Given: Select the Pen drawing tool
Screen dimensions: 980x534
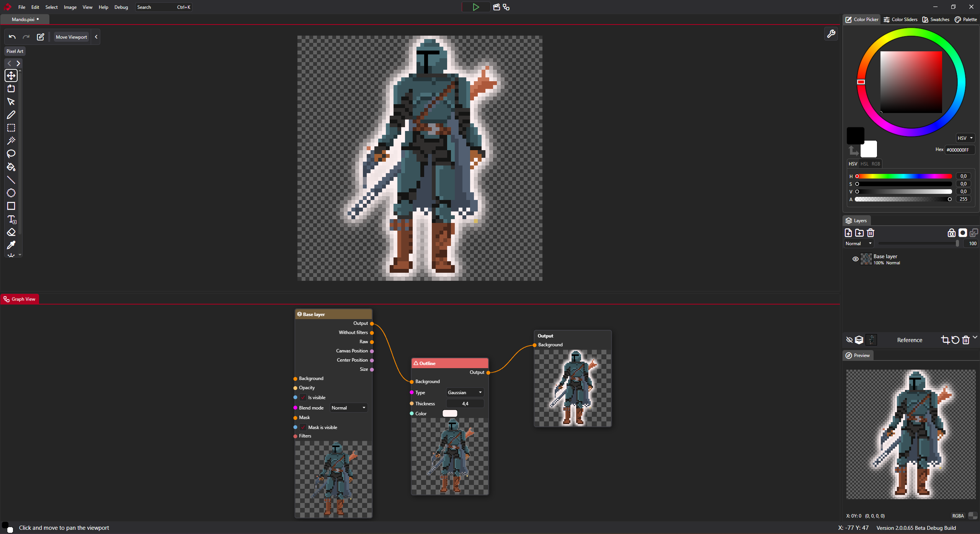Looking at the screenshot, I should [11, 115].
